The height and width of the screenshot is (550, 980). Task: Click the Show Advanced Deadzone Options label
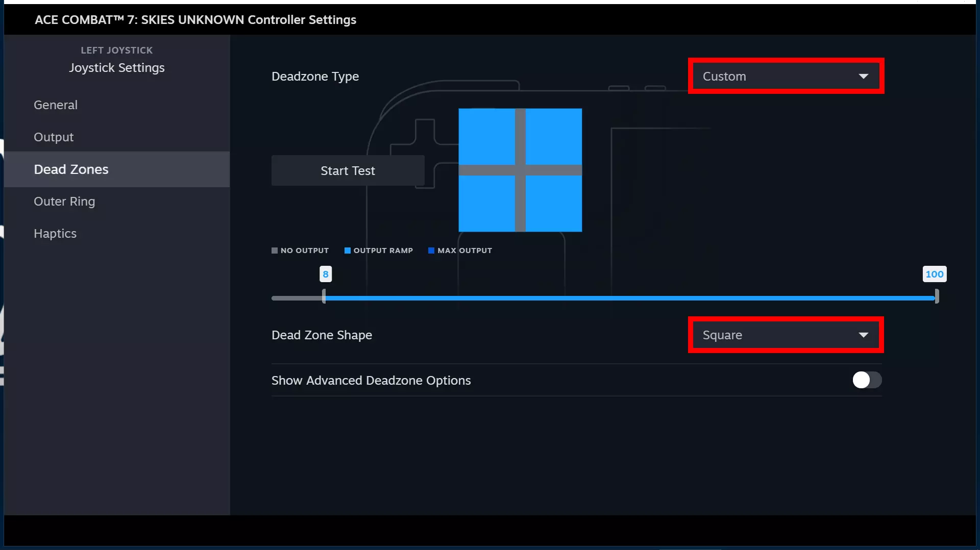[371, 381]
